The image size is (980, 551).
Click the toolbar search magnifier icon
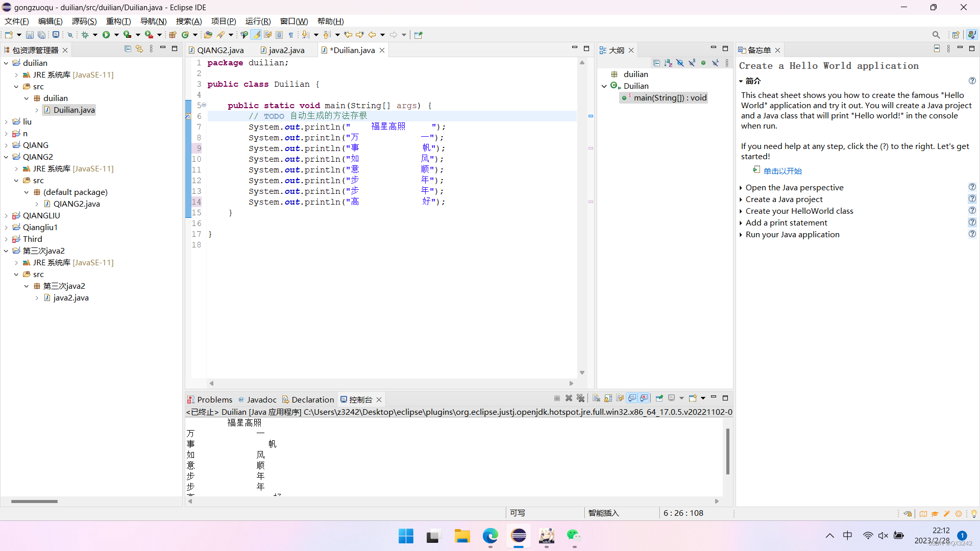[x=936, y=35]
